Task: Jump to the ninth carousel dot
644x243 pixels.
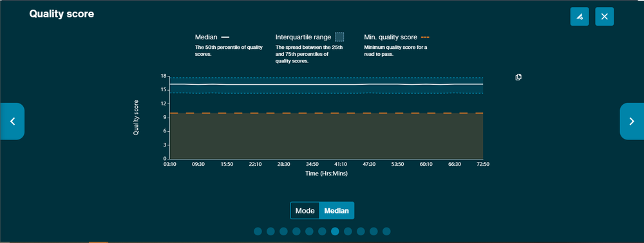Action: click(x=361, y=231)
